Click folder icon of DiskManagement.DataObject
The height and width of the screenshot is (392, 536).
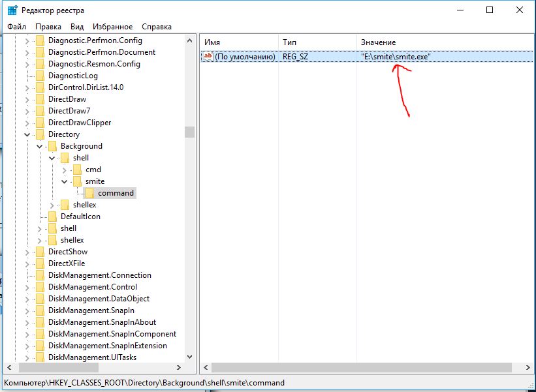[x=40, y=299]
